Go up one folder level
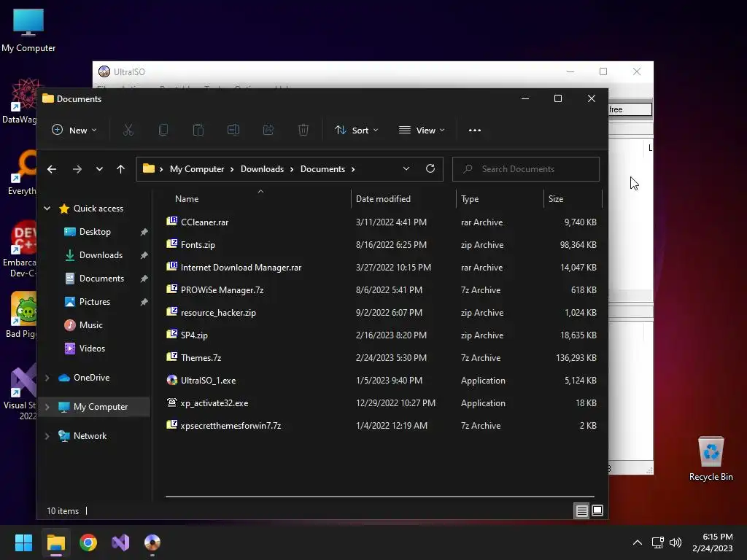This screenshot has width=747, height=560. click(120, 169)
